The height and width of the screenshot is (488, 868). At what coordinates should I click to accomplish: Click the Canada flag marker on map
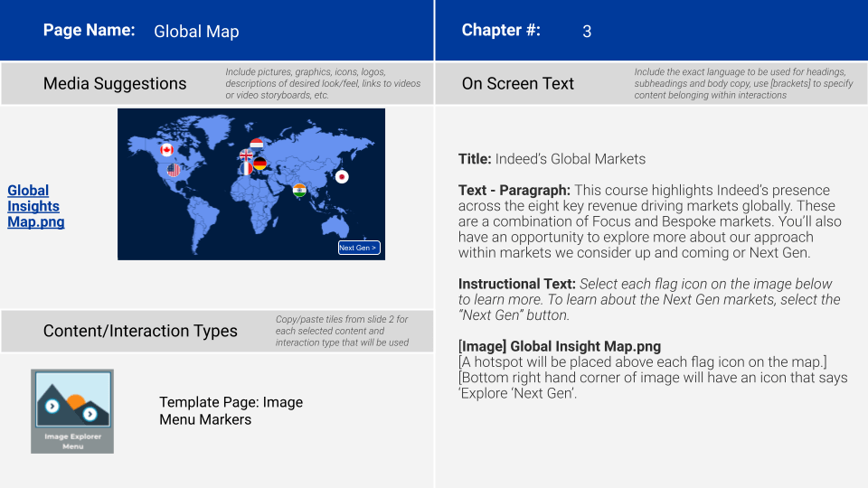coord(166,150)
